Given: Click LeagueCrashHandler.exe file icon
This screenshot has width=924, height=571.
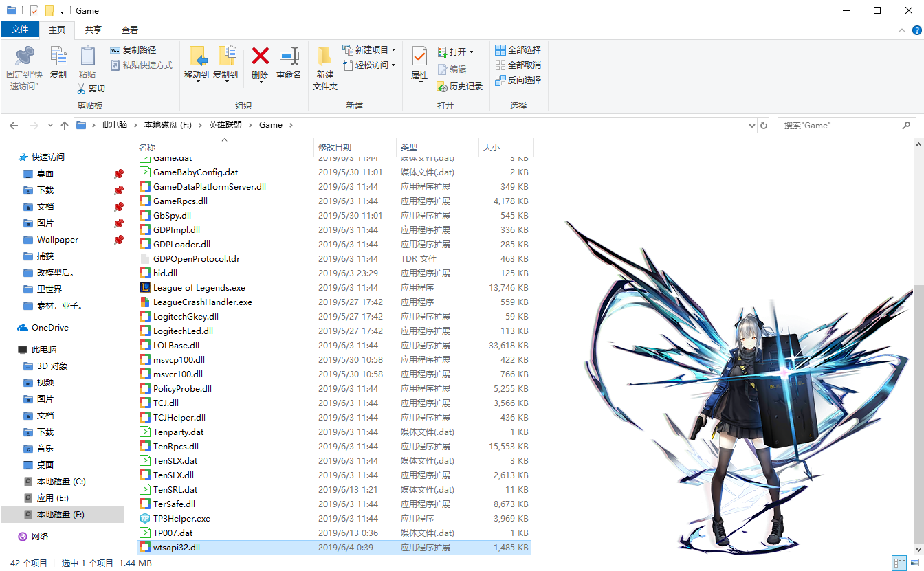Looking at the screenshot, I should click(144, 302).
